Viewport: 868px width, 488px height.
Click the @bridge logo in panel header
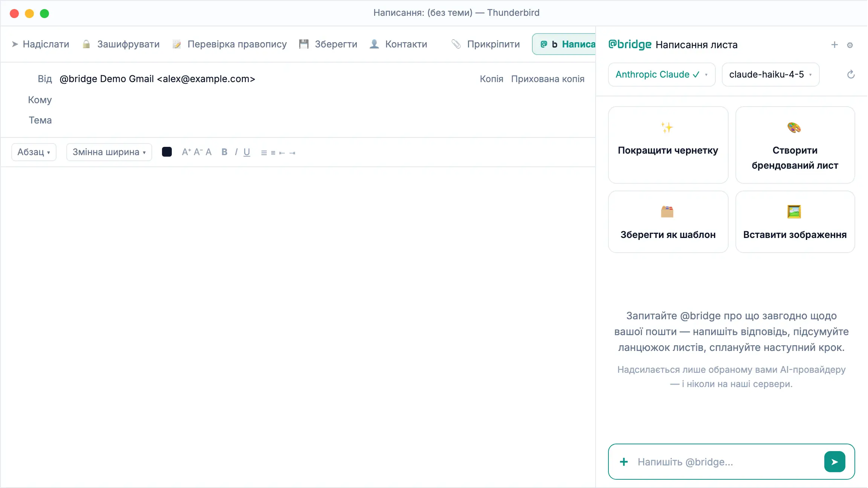tap(630, 44)
